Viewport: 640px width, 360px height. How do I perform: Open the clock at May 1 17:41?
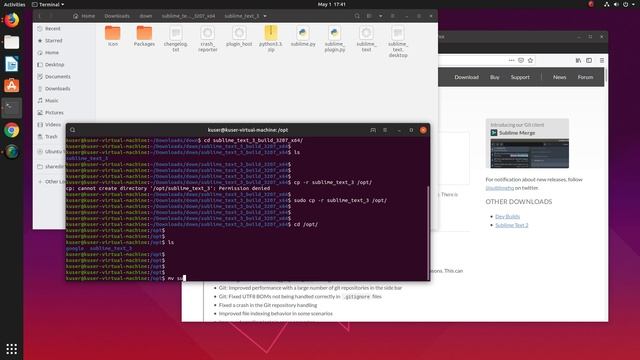tap(331, 4)
